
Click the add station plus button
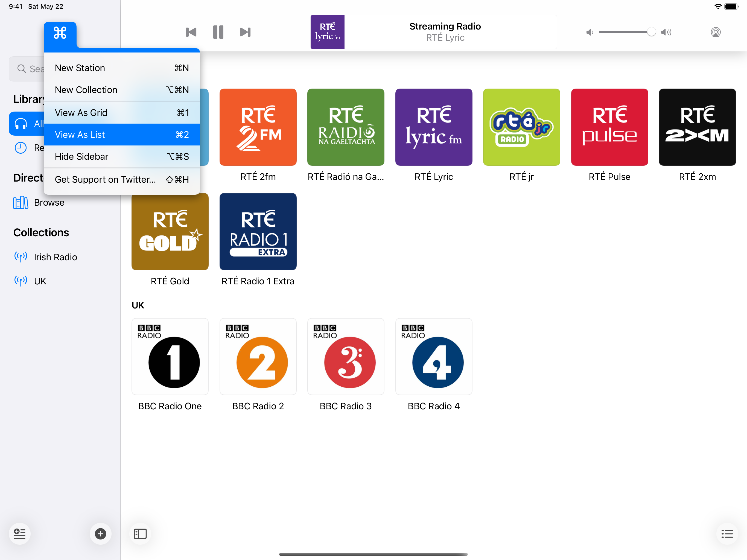click(x=100, y=534)
